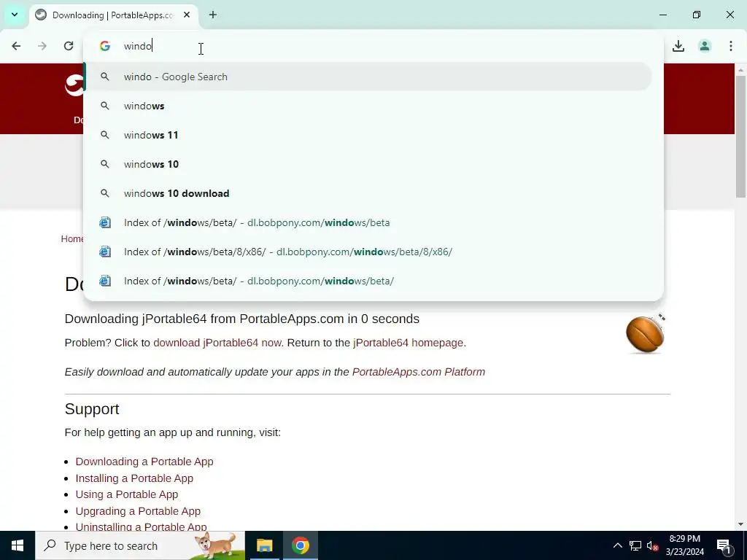This screenshot has height=560, width=747.
Task: Choose the 'windows' search suggestion
Action: pos(368,106)
